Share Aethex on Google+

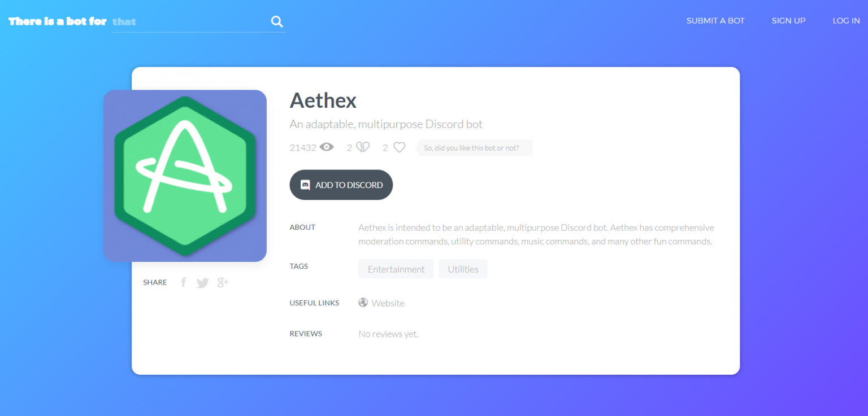(x=222, y=282)
